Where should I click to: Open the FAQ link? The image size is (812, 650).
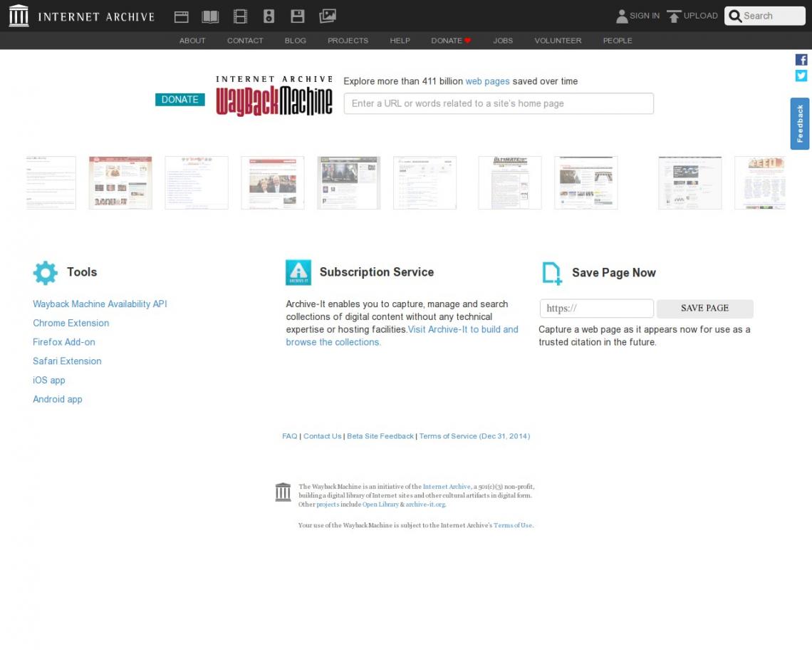[289, 436]
